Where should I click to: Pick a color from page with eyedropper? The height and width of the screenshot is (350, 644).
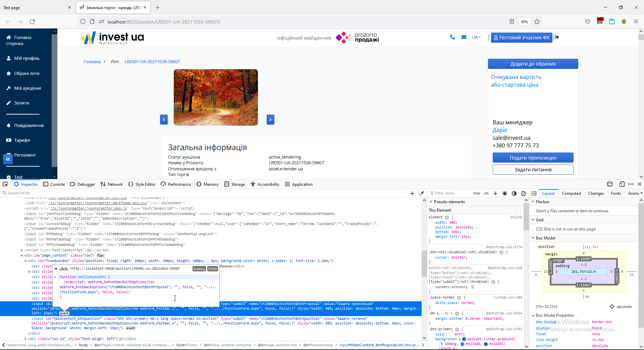pos(422,193)
